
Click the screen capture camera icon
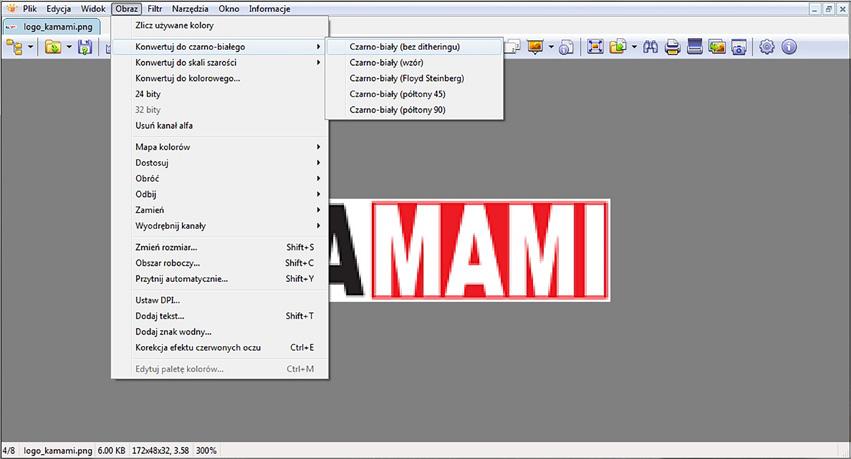click(x=739, y=47)
